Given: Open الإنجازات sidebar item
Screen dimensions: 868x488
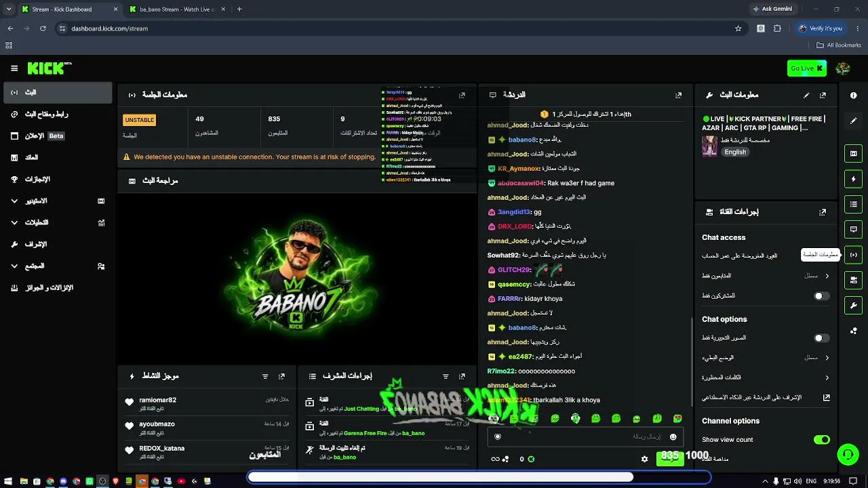Looking at the screenshot, I should (58, 179).
